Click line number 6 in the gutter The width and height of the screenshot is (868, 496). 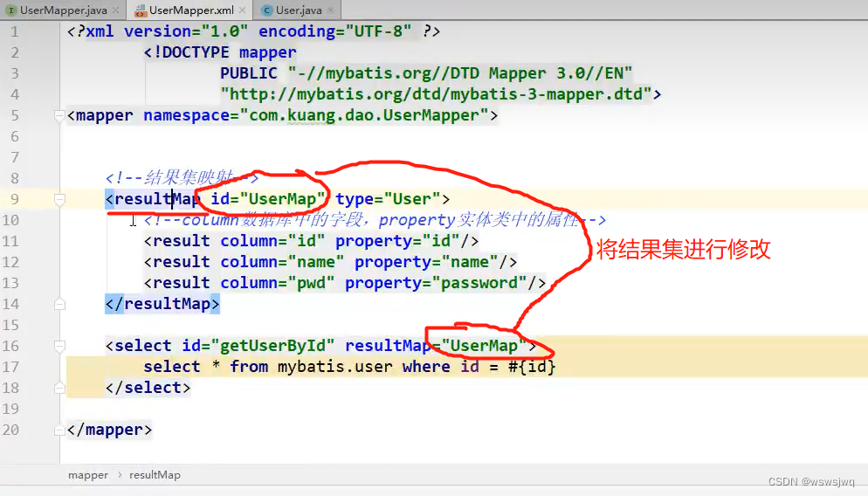(14, 136)
